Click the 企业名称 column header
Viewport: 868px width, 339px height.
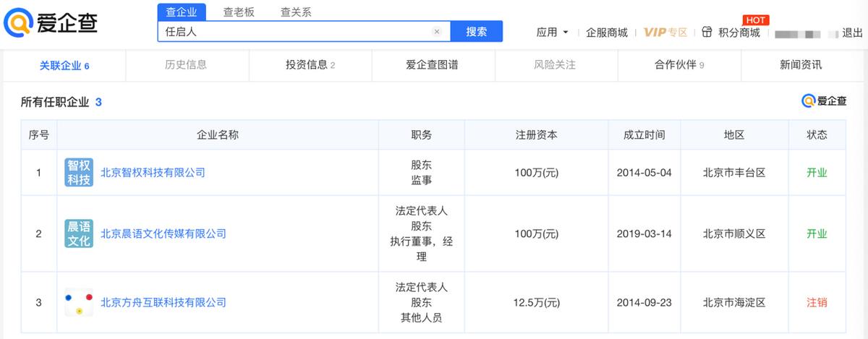coord(218,135)
